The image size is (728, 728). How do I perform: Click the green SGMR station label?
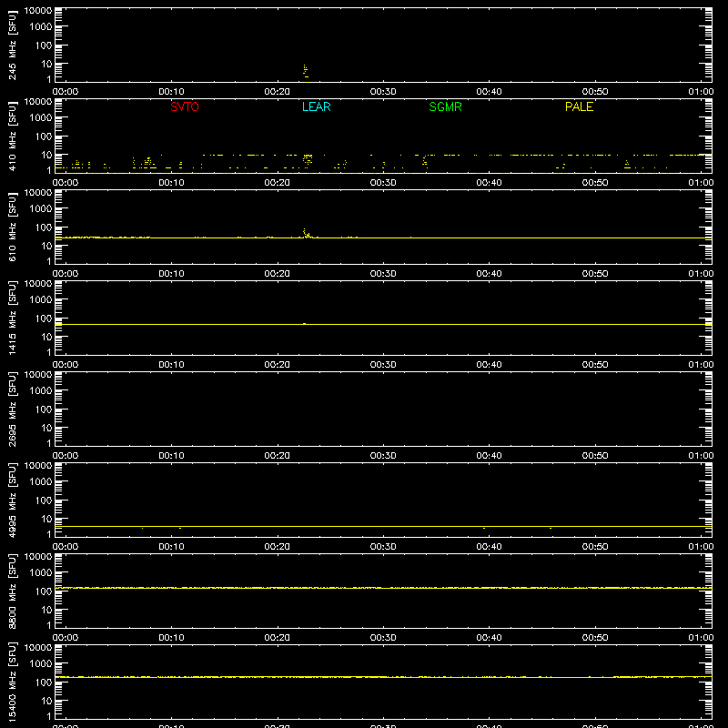tap(445, 106)
